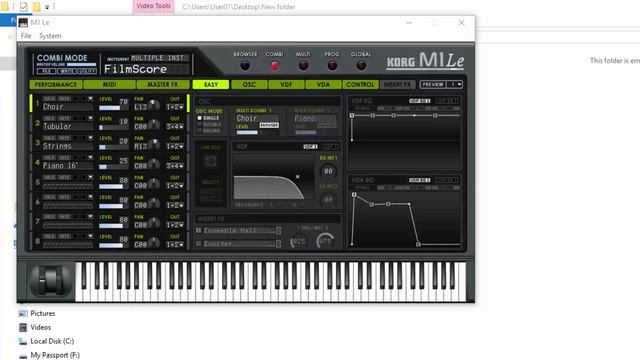Click the Piano 16' timbre pan knob
The height and width of the screenshot is (360, 640).
(154, 164)
